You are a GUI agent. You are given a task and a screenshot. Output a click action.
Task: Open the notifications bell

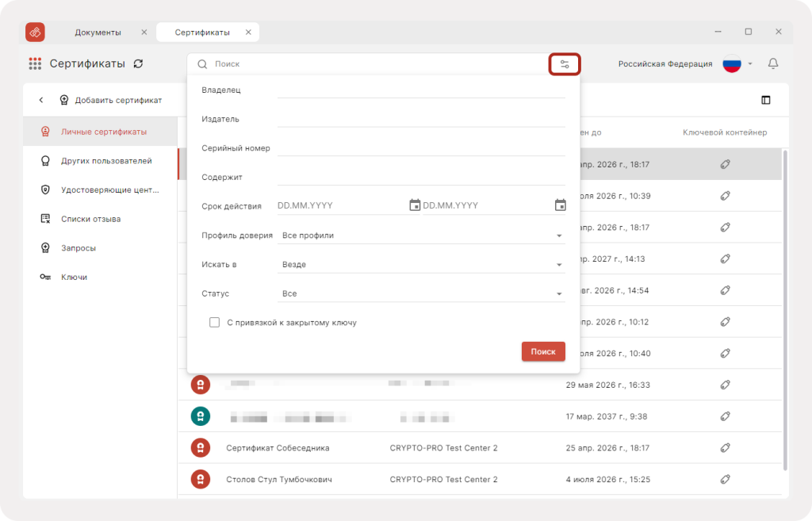click(x=773, y=63)
